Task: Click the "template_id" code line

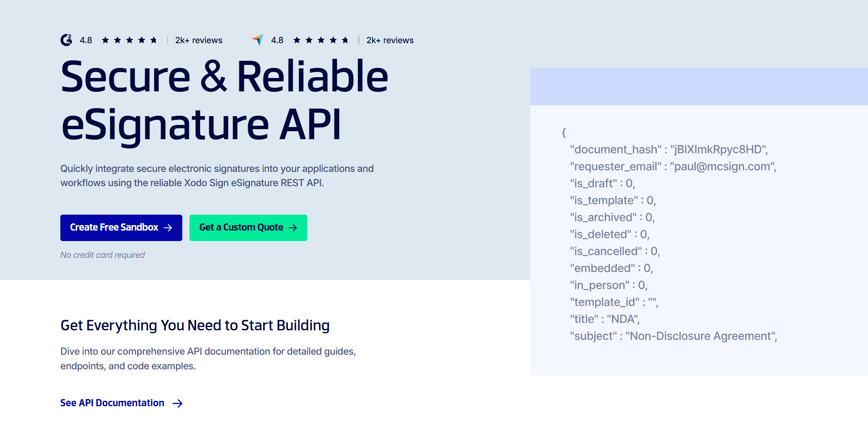Action: [614, 302]
